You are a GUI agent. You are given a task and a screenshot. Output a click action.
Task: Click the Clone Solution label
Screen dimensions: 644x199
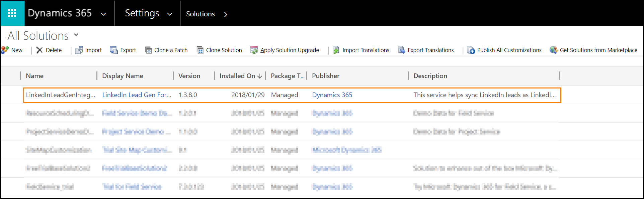click(224, 50)
